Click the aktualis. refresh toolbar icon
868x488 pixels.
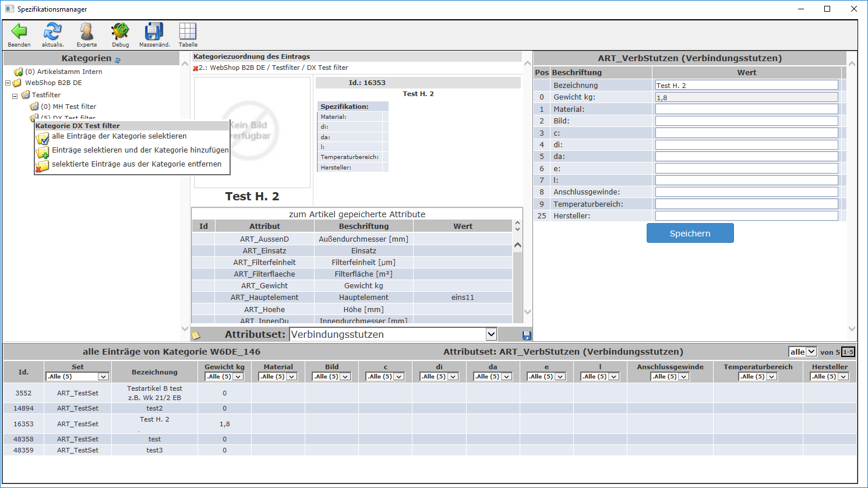52,31
